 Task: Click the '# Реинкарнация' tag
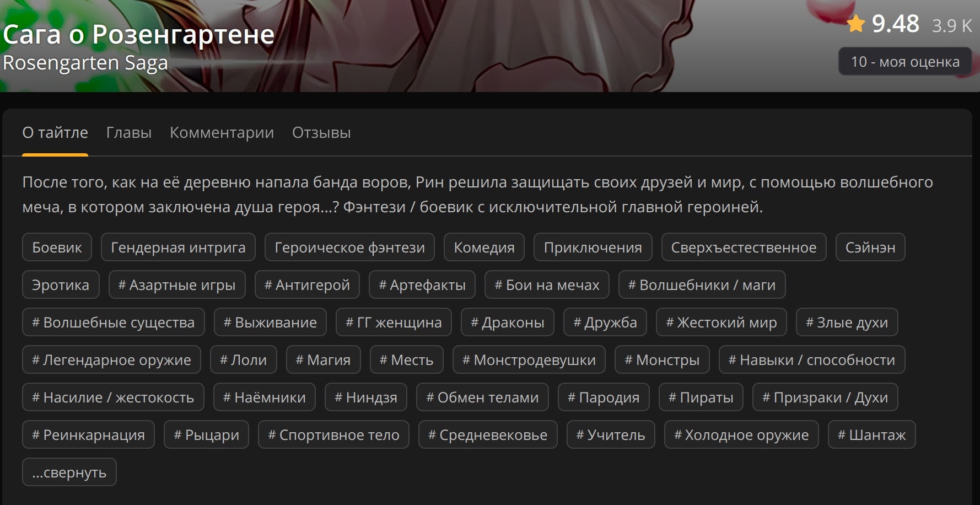click(88, 435)
